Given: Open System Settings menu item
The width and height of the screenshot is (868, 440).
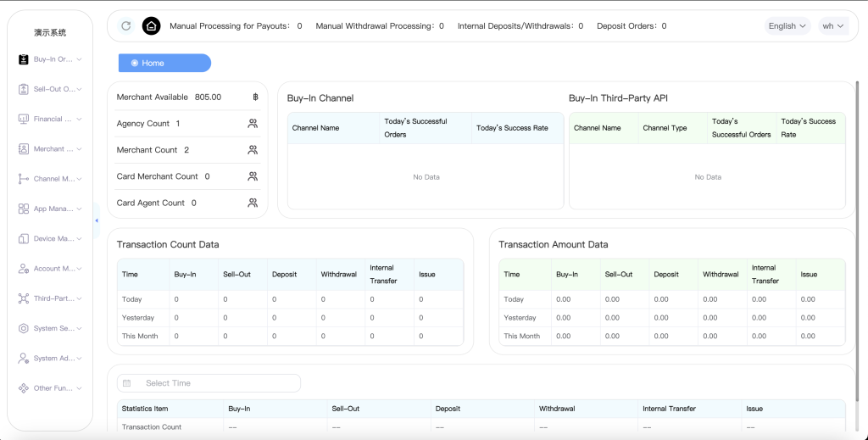Looking at the screenshot, I should pos(50,328).
